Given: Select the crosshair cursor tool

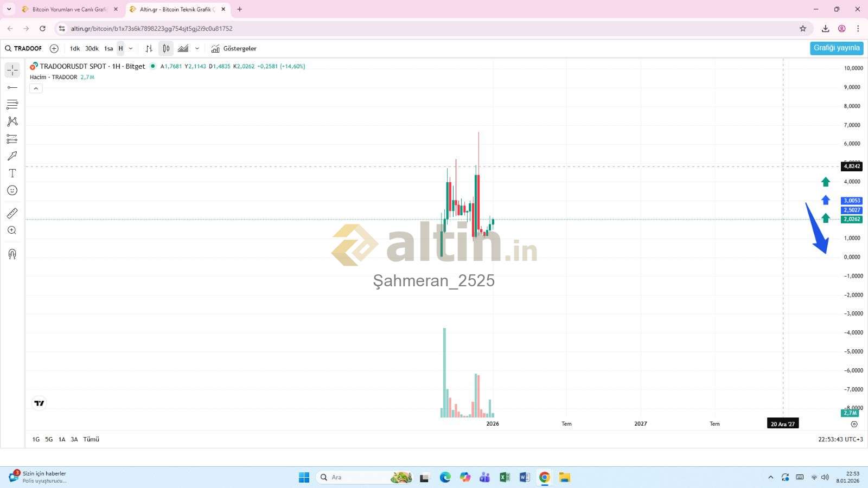Looking at the screenshot, I should [x=12, y=70].
